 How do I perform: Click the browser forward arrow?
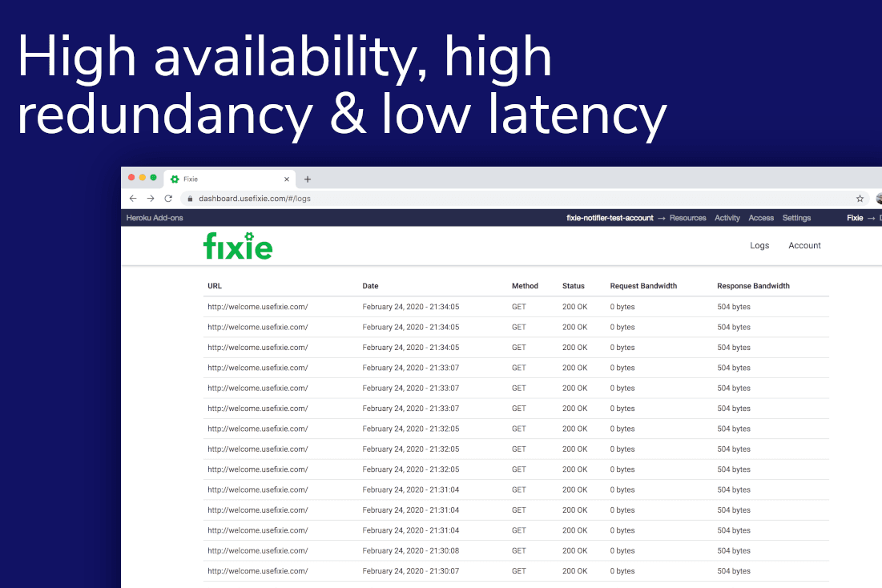click(x=151, y=199)
